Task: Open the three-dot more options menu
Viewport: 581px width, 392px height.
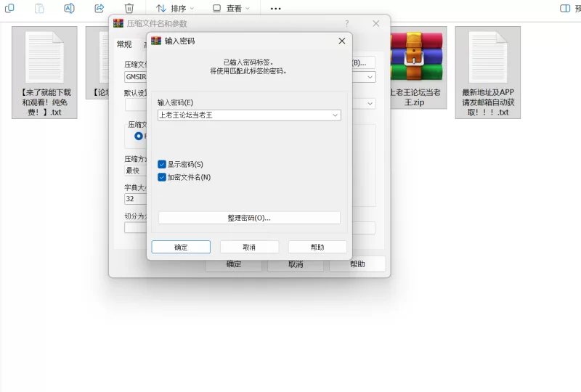Action: pyautogui.click(x=275, y=8)
